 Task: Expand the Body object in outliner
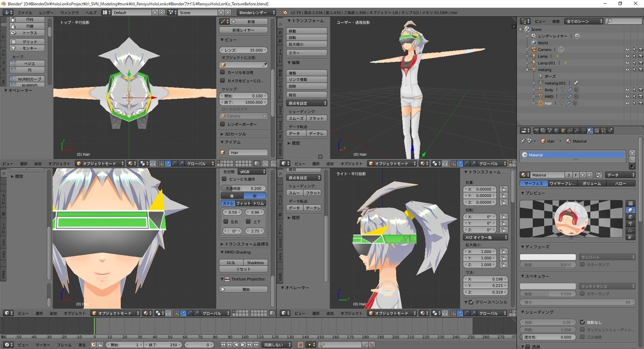click(x=534, y=90)
